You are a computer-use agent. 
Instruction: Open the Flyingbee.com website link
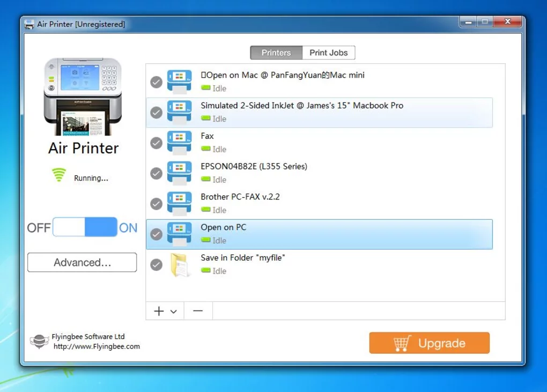pyautogui.click(x=97, y=346)
